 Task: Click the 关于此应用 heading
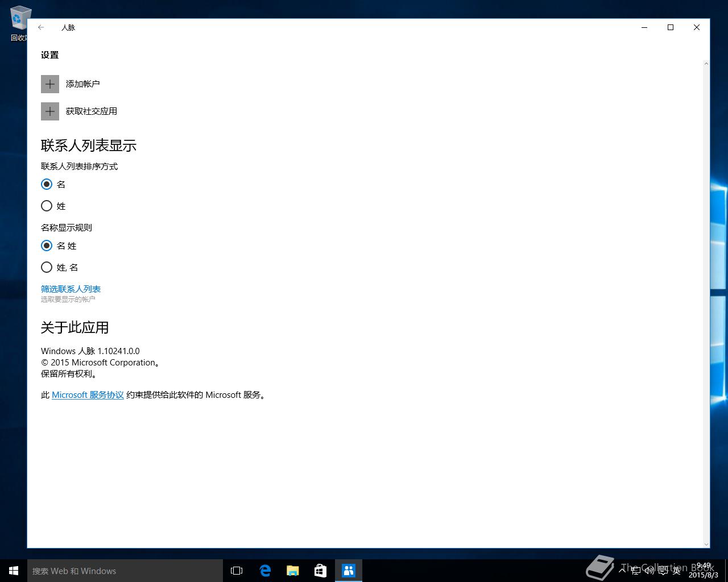tap(75, 328)
